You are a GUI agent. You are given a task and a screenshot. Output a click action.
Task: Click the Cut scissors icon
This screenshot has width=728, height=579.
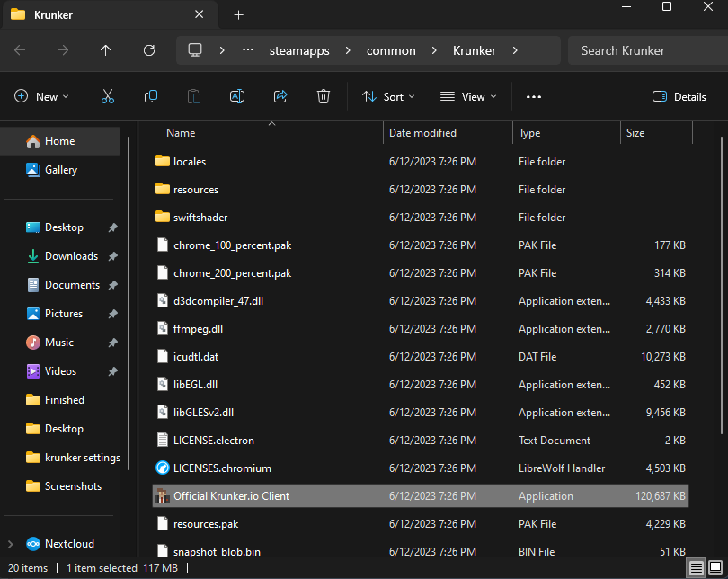point(108,96)
